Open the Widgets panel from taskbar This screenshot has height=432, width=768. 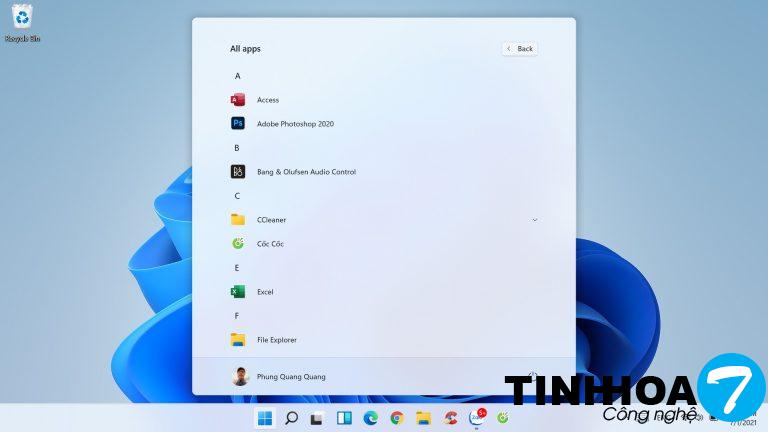[344, 418]
